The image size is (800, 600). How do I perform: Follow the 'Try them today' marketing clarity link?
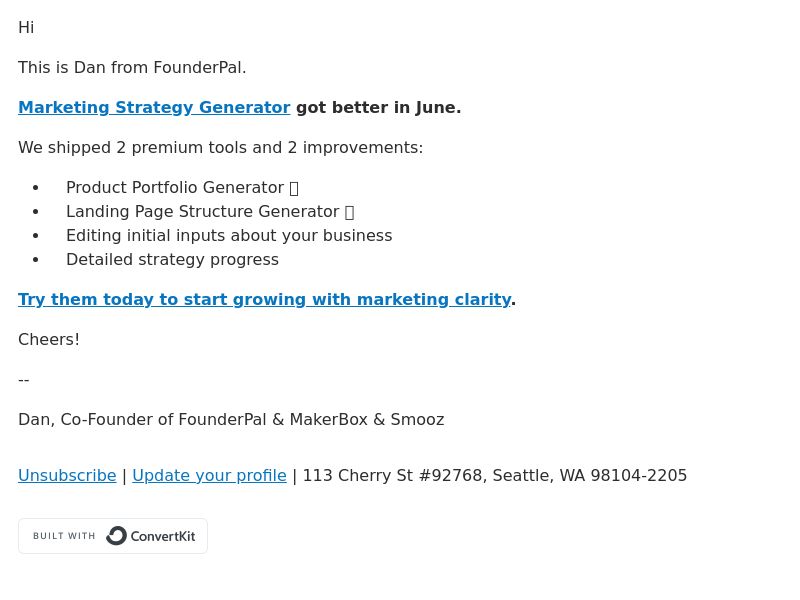(264, 299)
